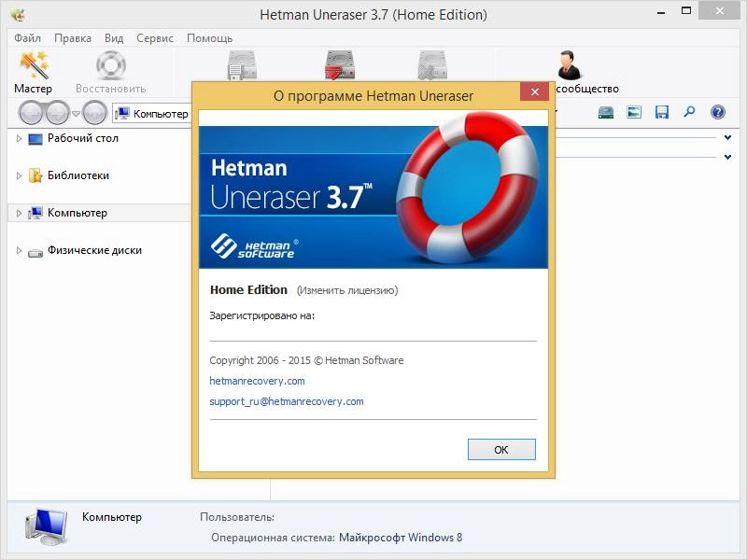This screenshot has height=560, width=747.
Task: Collapse the first right-pane section chevron
Action: [727, 137]
